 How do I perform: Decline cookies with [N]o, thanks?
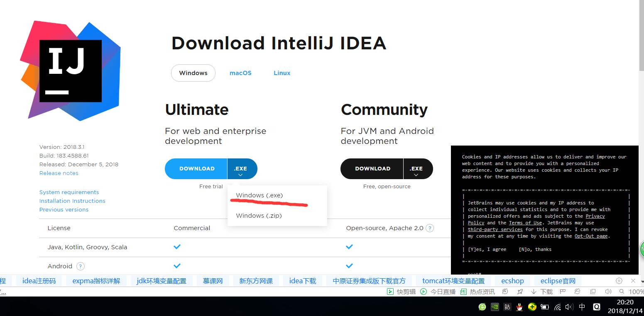(535, 249)
